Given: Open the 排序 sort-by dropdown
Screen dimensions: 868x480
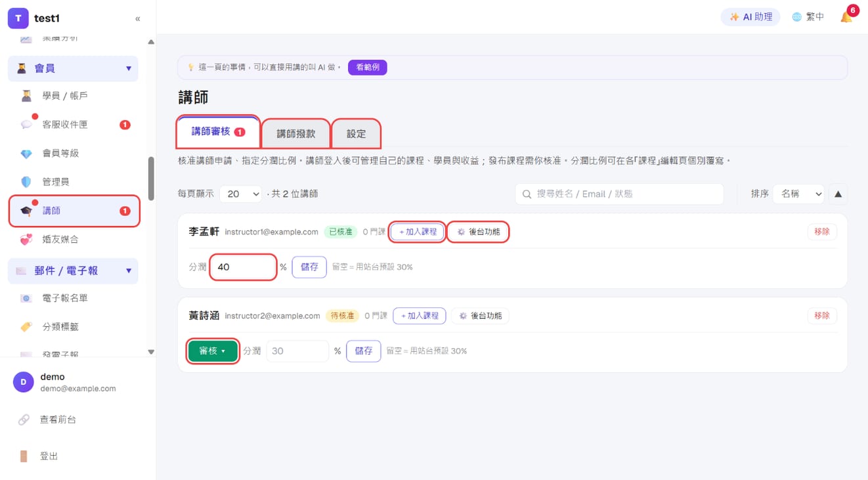Looking at the screenshot, I should (x=798, y=194).
